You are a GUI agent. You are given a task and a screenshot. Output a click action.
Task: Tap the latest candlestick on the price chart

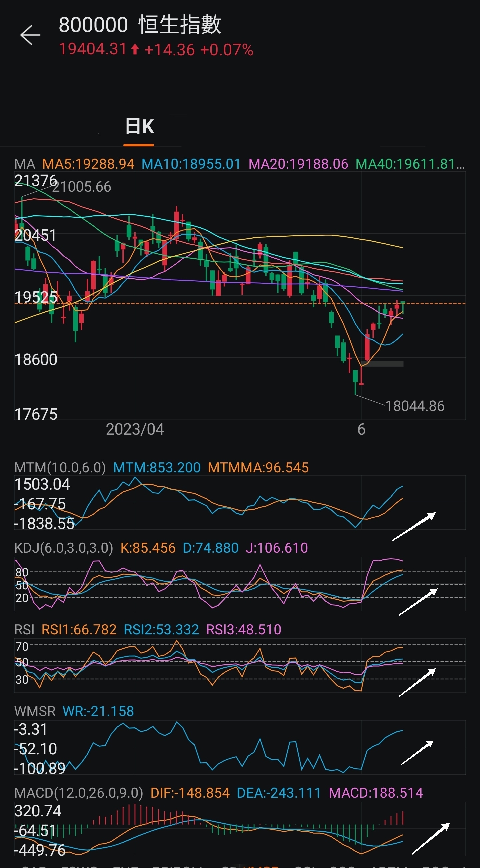[403, 307]
